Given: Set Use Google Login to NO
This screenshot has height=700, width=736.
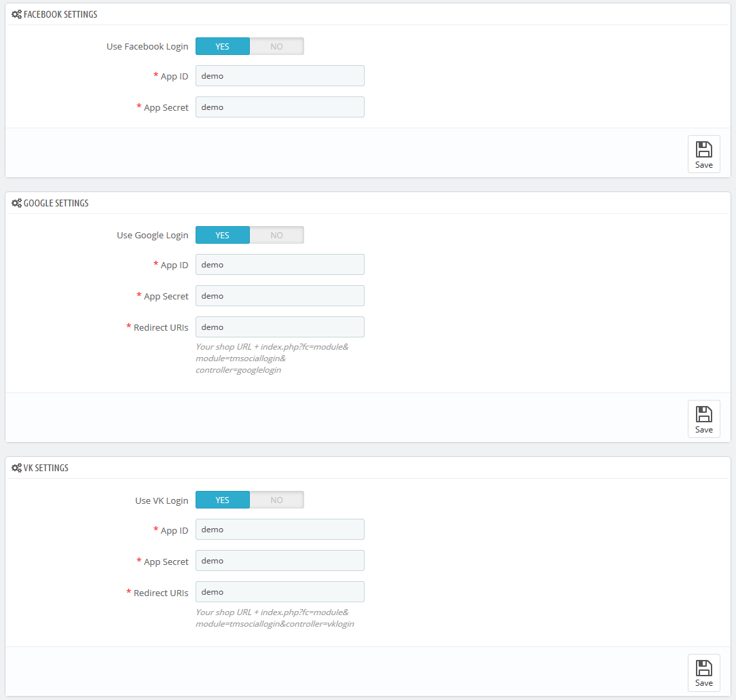Looking at the screenshot, I should click(x=276, y=235).
